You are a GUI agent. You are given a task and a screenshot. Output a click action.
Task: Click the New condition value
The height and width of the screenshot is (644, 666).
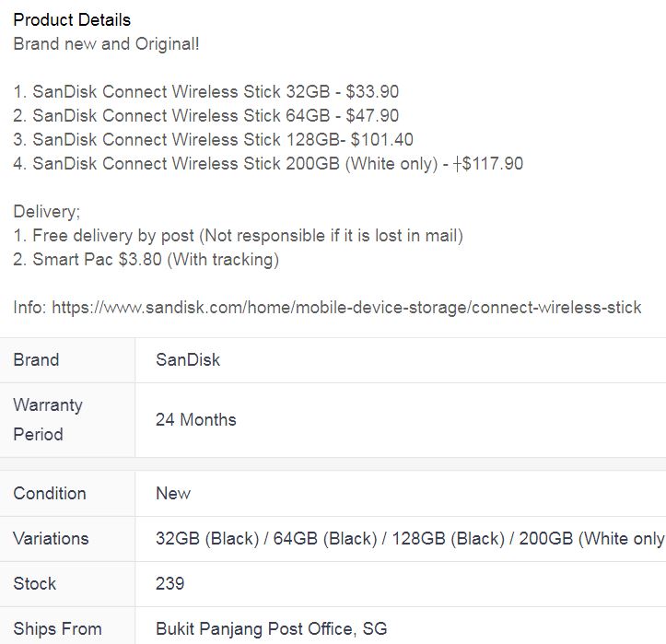[173, 493]
